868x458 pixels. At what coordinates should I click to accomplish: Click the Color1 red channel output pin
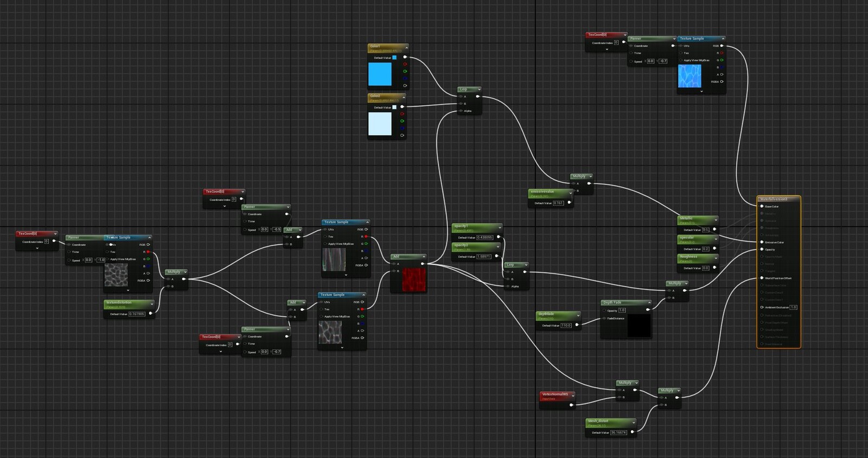pos(405,64)
